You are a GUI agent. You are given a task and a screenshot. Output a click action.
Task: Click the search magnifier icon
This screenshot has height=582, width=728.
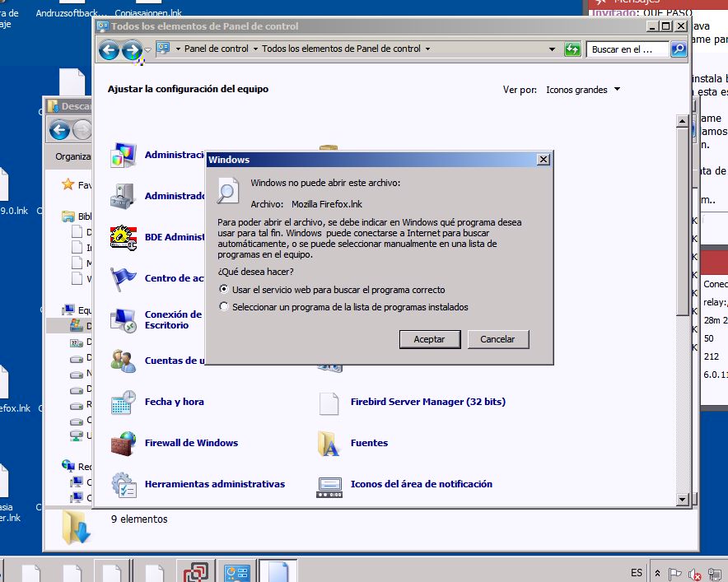(x=679, y=49)
